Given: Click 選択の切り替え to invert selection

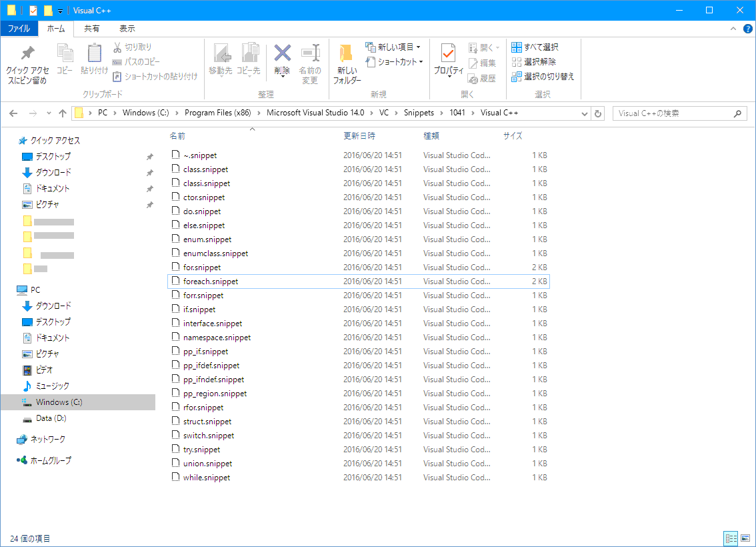Looking at the screenshot, I should pos(543,76).
